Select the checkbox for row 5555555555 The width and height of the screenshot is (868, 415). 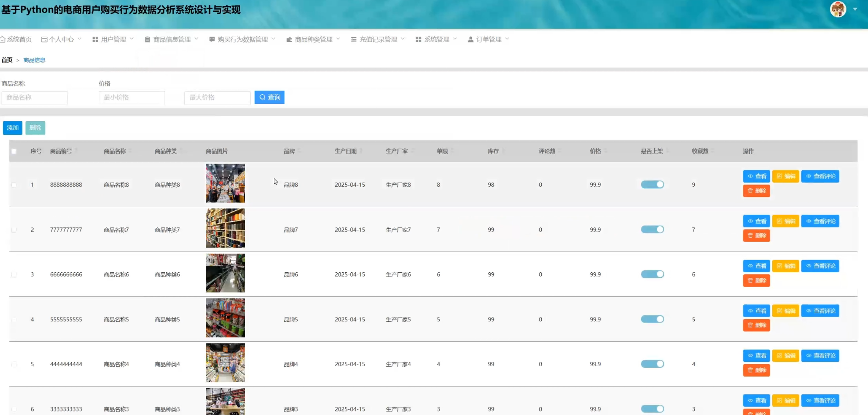point(14,319)
